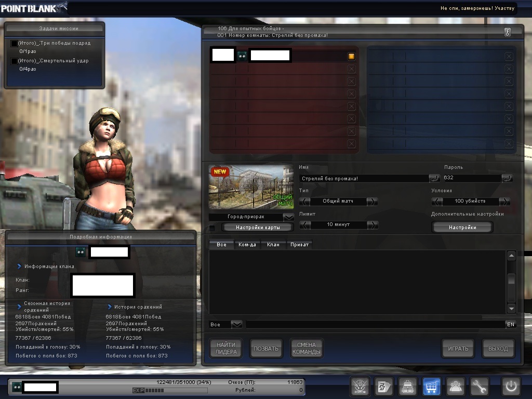Open Настройки карты button
Screen dimensions: 532x399
pos(258,228)
